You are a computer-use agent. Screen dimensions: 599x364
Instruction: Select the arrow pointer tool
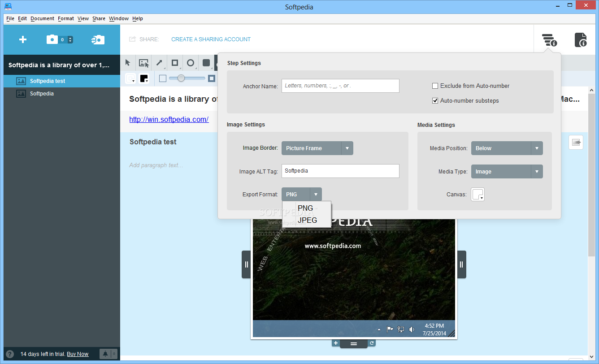click(128, 63)
